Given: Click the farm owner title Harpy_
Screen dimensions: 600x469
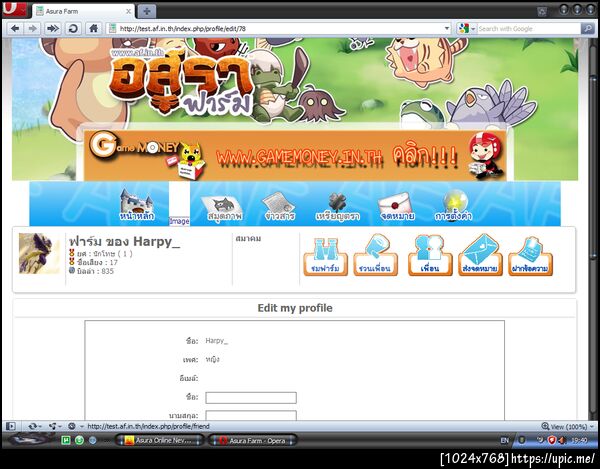Looking at the screenshot, I should click(x=124, y=241).
